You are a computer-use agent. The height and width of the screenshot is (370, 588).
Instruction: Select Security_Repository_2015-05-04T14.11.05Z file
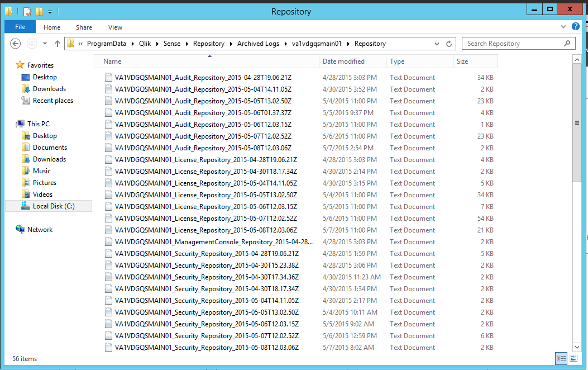coord(207,301)
